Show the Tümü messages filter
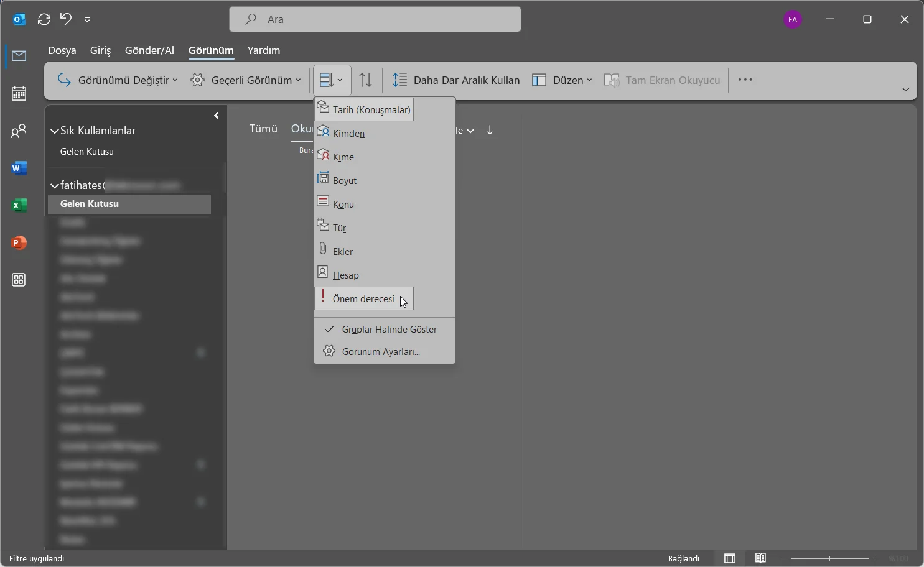The image size is (924, 567). coord(263,129)
